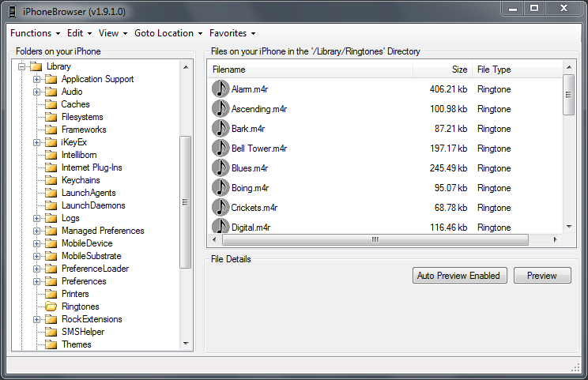588x380 pixels.
Task: Expand the Preferences folder node
Action: point(36,281)
